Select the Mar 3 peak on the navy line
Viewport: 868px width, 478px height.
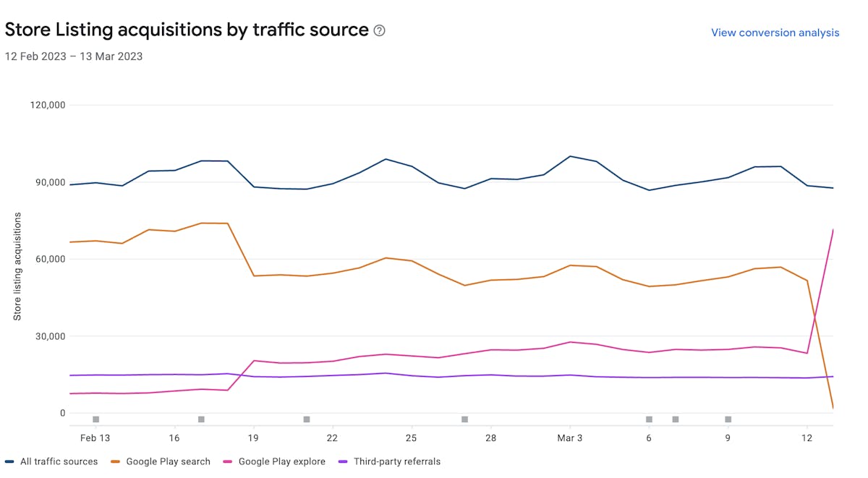pyautogui.click(x=571, y=155)
